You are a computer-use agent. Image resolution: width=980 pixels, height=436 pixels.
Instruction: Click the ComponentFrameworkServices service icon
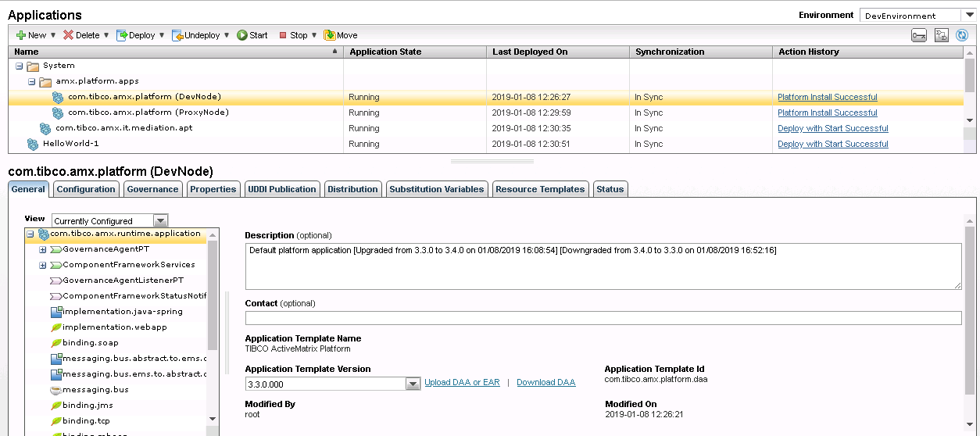(55, 265)
